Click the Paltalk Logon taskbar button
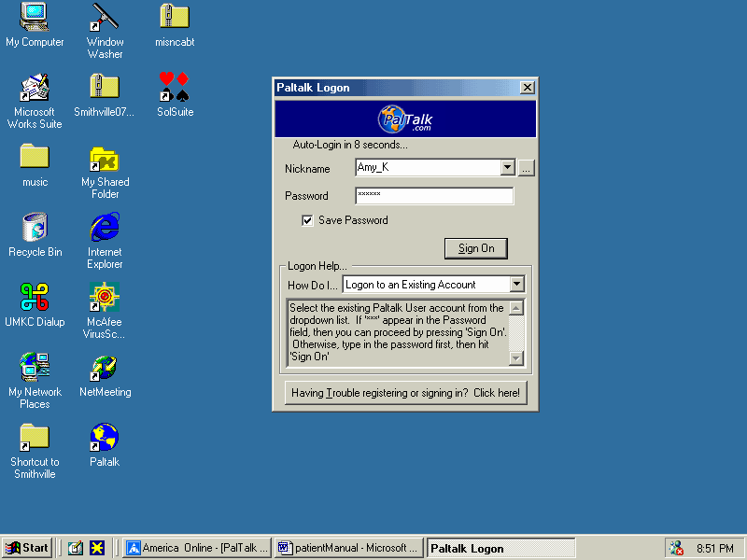This screenshot has width=747, height=560. (x=501, y=548)
